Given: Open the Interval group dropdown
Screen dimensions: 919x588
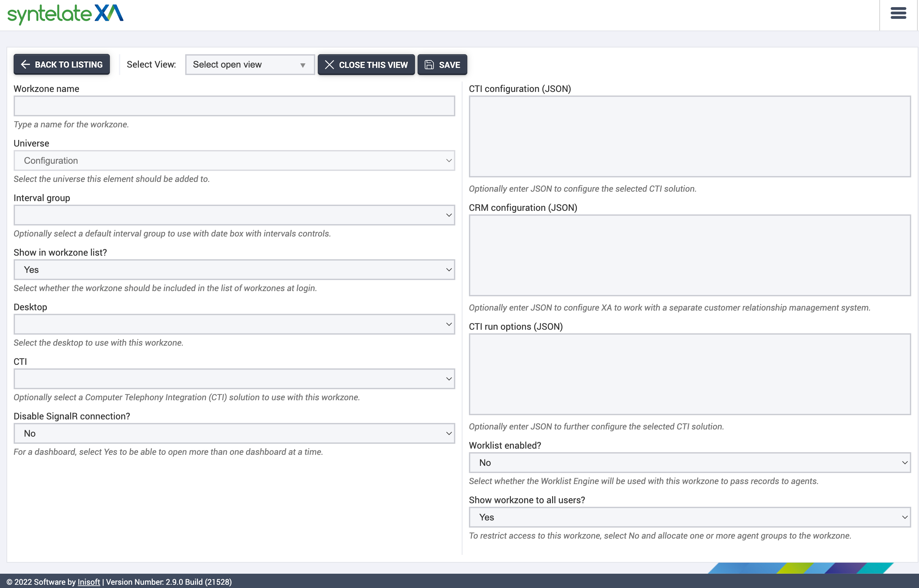Looking at the screenshot, I should [x=234, y=215].
